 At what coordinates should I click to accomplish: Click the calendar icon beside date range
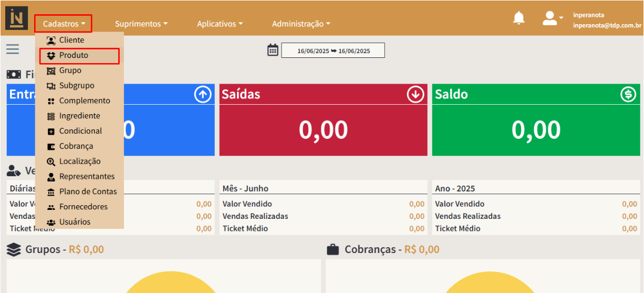(273, 50)
